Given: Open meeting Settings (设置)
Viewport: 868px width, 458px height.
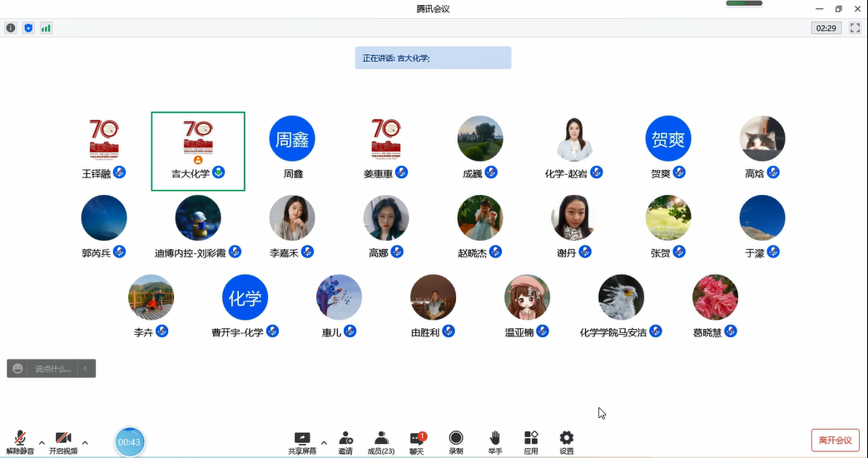Looking at the screenshot, I should pos(567,442).
